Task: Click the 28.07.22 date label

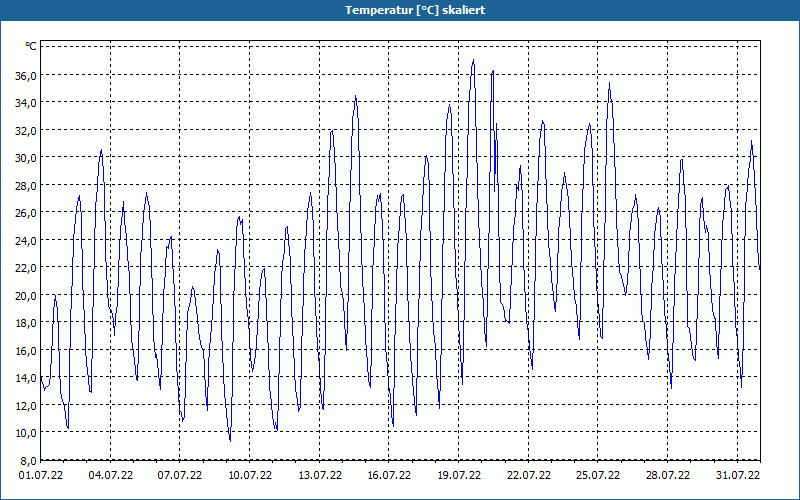Action: 668,475
